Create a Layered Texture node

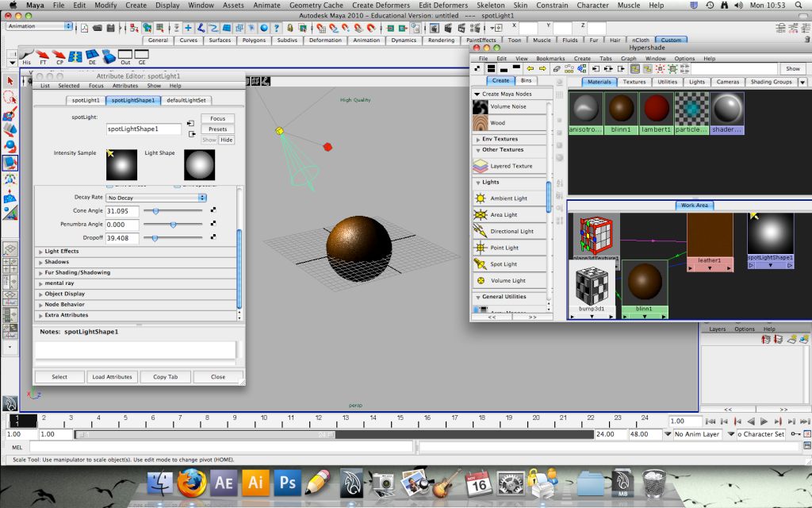coord(509,166)
